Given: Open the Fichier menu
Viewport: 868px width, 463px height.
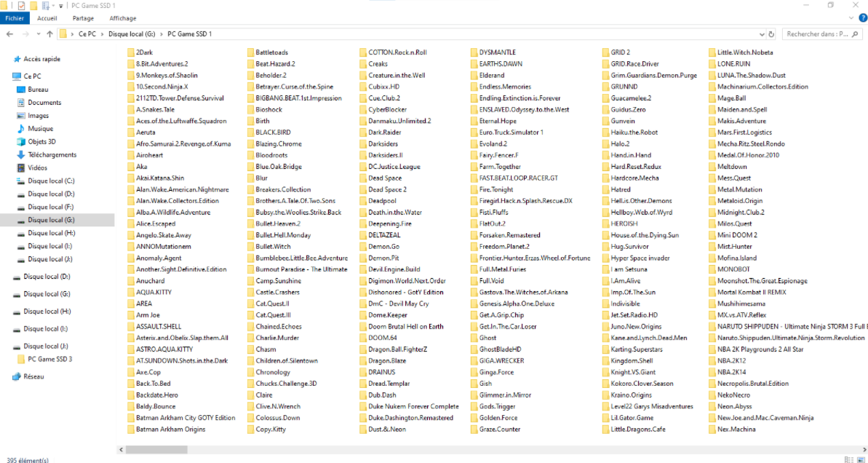Looking at the screenshot, I should tap(16, 18).
